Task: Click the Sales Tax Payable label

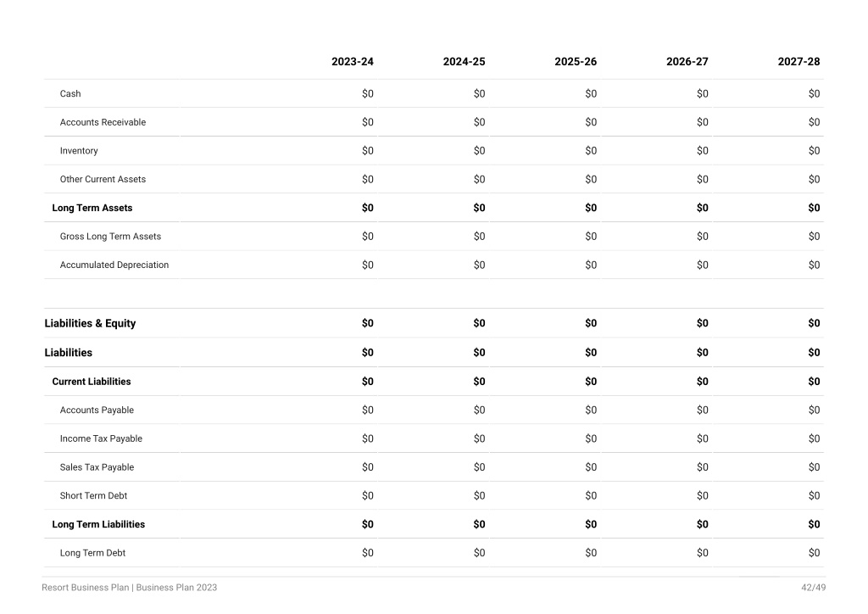Action: [x=97, y=467]
